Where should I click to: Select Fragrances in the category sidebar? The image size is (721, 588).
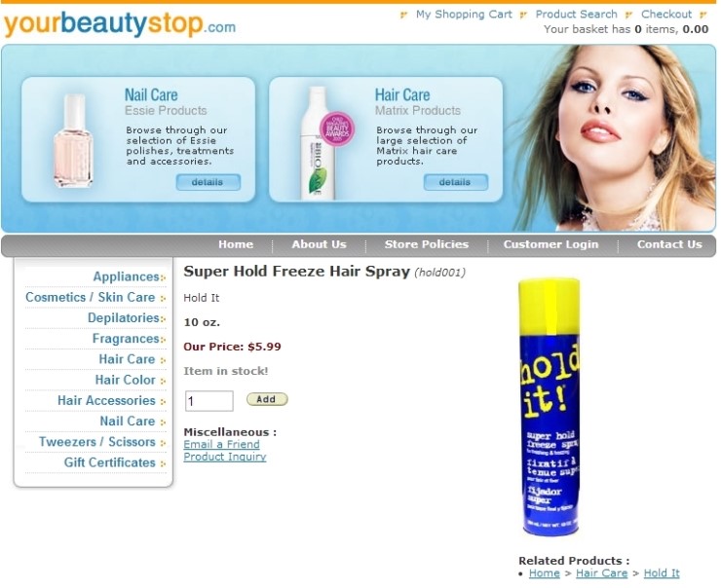126,339
